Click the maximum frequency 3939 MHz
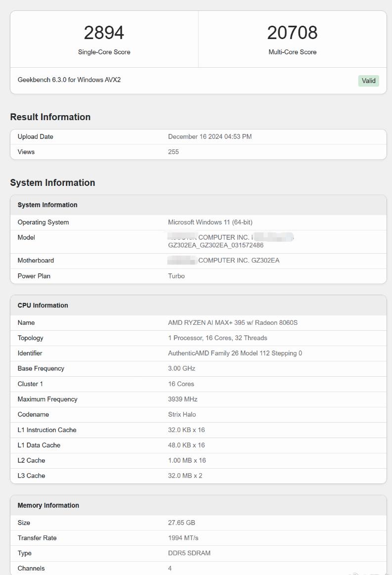The image size is (392, 575). tap(182, 399)
